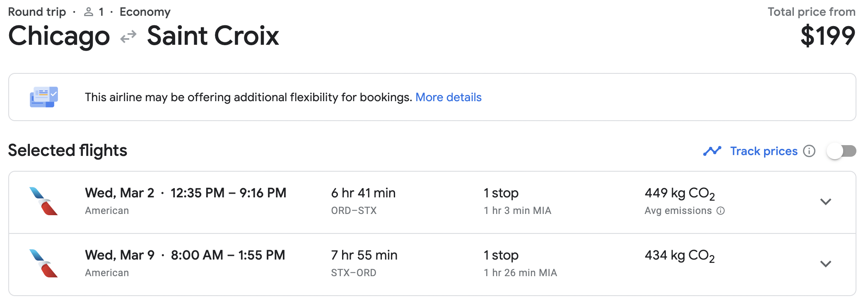
Task: Click the Chicago city name
Action: pyautogui.click(x=59, y=36)
